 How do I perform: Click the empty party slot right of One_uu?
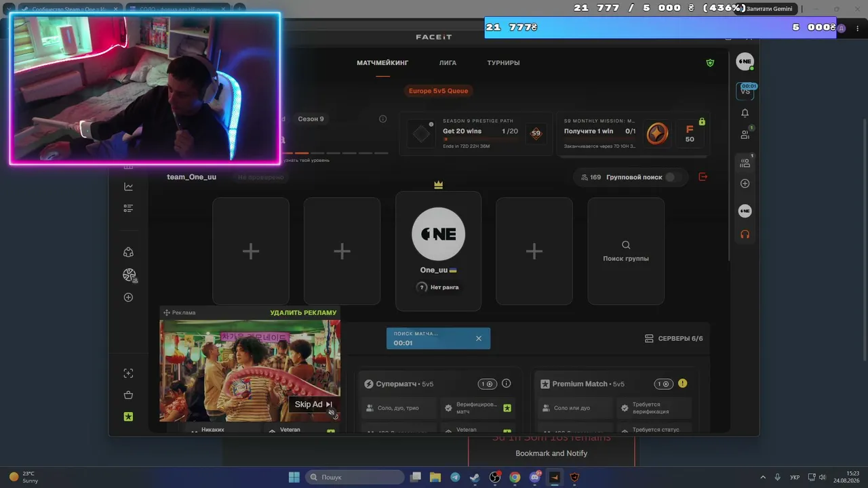534,251
